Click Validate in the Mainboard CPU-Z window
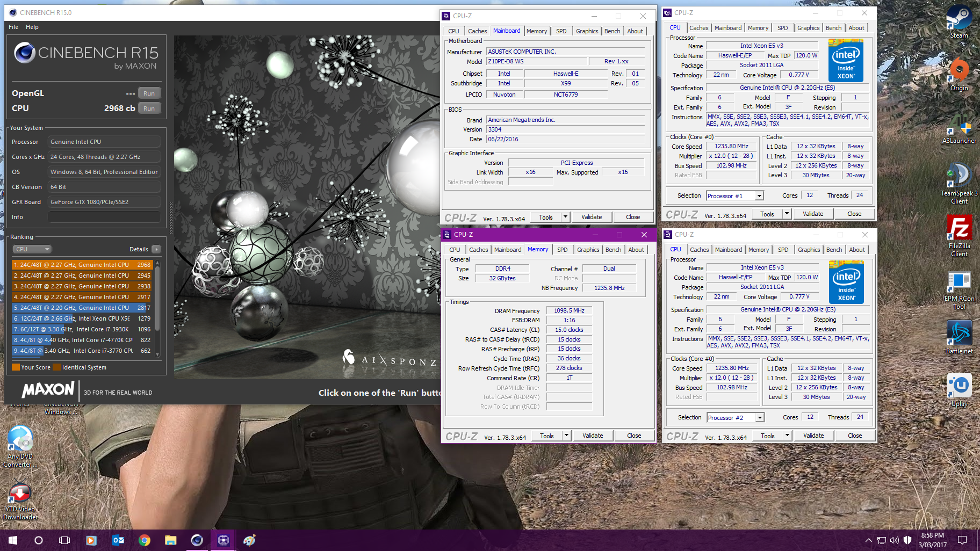Screen dimensions: 980x551 pos(592,217)
